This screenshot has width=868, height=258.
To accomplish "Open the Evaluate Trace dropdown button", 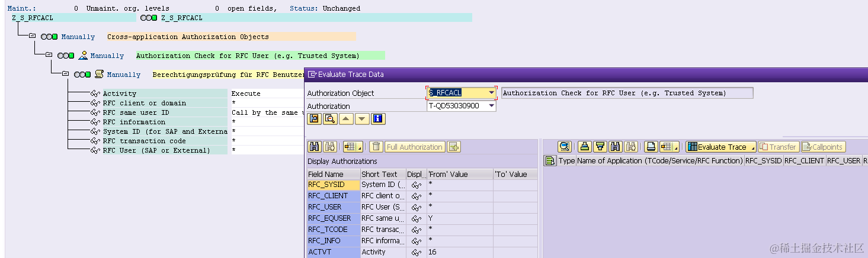I will tap(720, 147).
